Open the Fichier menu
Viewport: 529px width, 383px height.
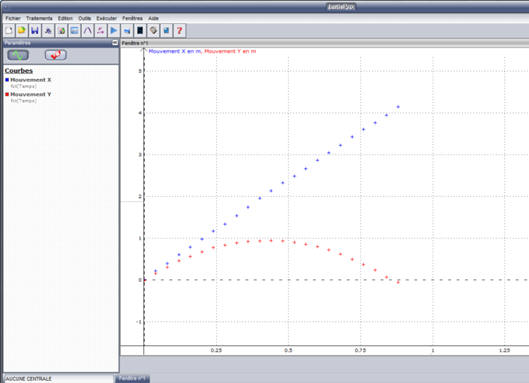13,18
